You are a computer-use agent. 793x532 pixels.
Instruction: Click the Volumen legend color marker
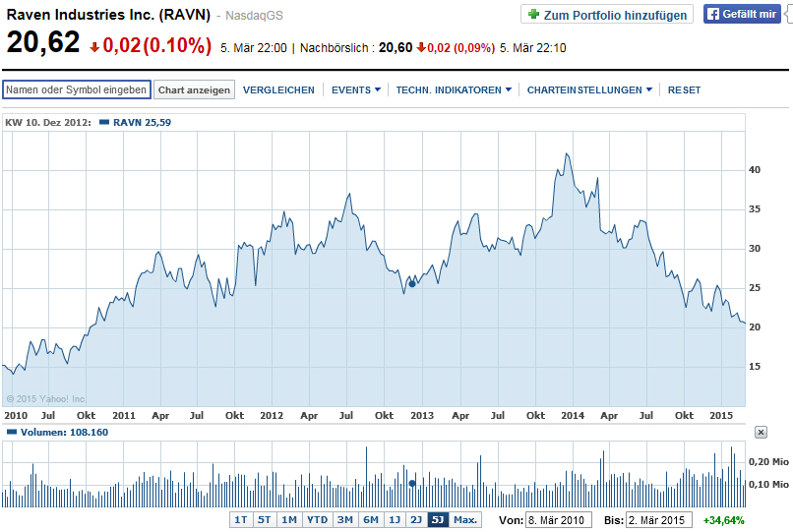pos(11,432)
